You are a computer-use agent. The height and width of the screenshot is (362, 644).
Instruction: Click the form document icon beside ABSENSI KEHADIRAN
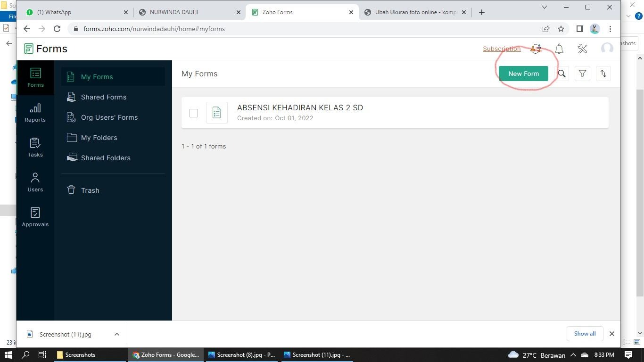(x=217, y=113)
